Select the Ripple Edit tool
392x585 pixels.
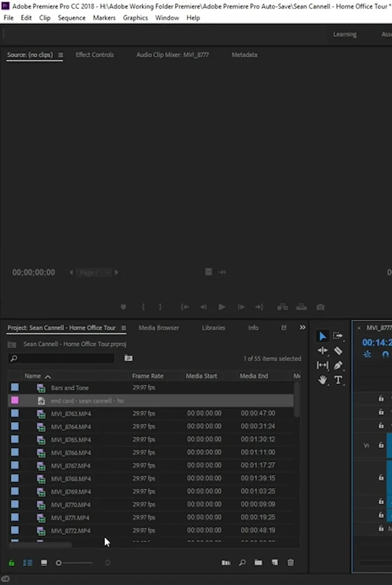[x=323, y=351]
